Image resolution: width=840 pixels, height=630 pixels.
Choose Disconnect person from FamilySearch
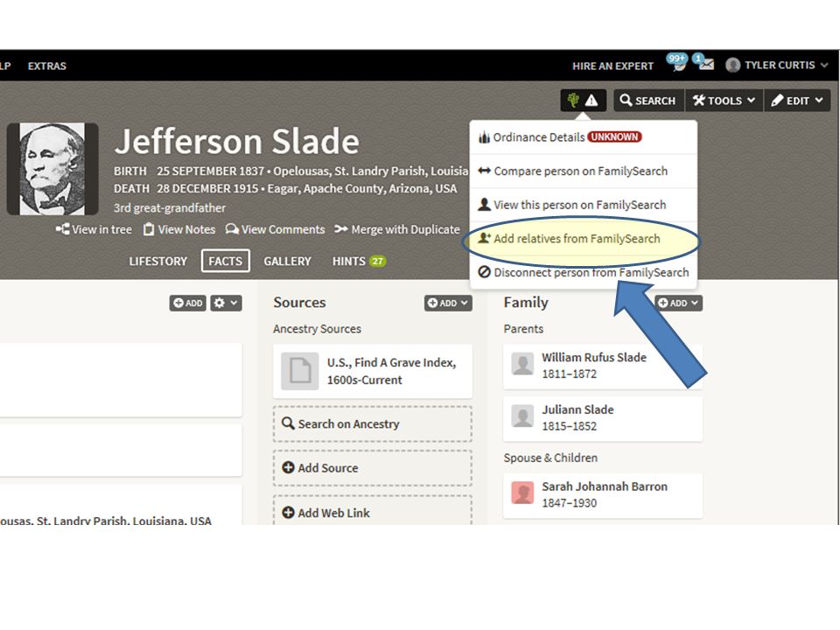coord(583,272)
